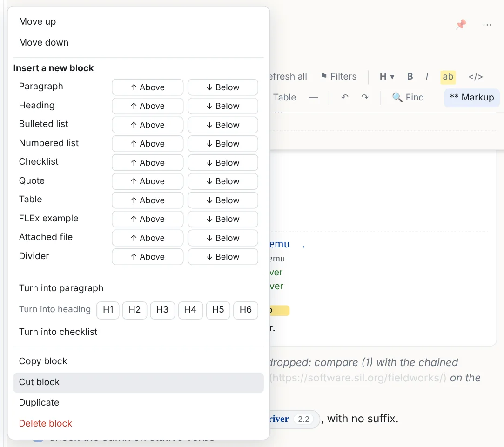Toggle the Markup view
The image size is (504, 447).
click(471, 97)
